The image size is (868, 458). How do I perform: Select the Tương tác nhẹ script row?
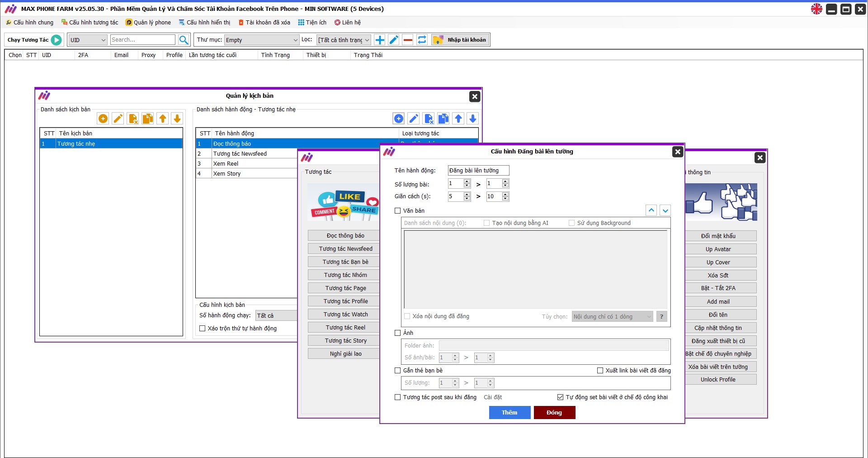point(111,144)
